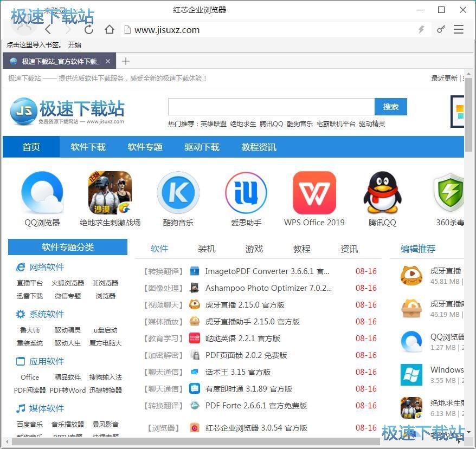Image resolution: width=476 pixels, height=449 pixels.
Task: Reload the page with the refresh icon
Action: (89, 30)
